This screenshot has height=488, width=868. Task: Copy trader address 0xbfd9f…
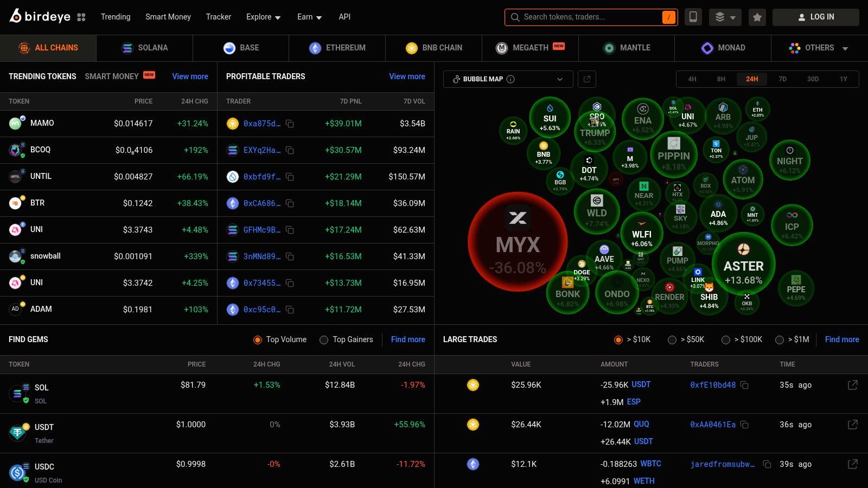click(x=290, y=177)
